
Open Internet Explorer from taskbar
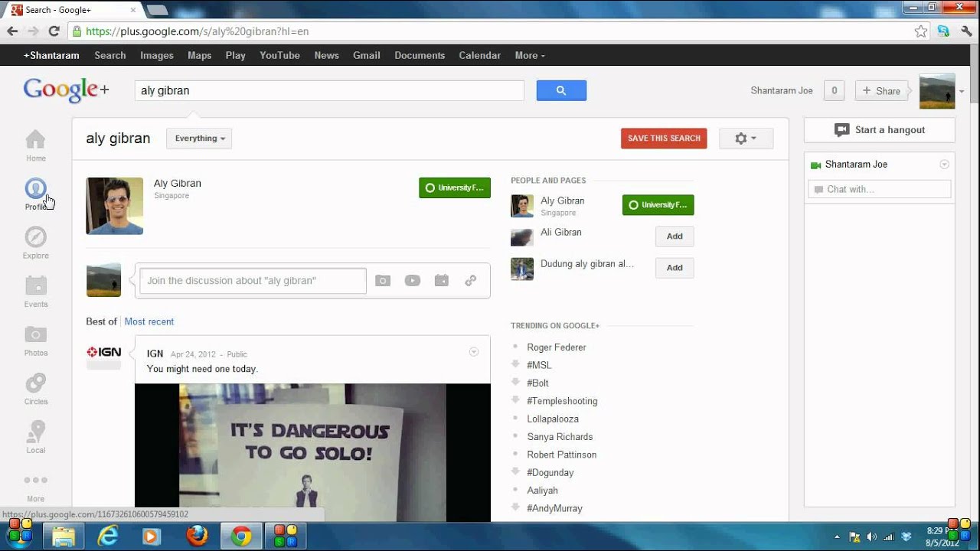pos(109,536)
